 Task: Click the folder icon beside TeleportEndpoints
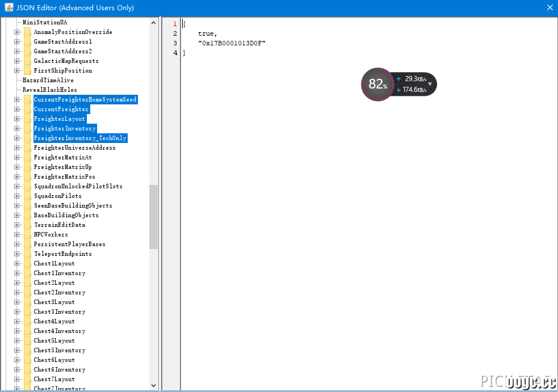click(27, 254)
